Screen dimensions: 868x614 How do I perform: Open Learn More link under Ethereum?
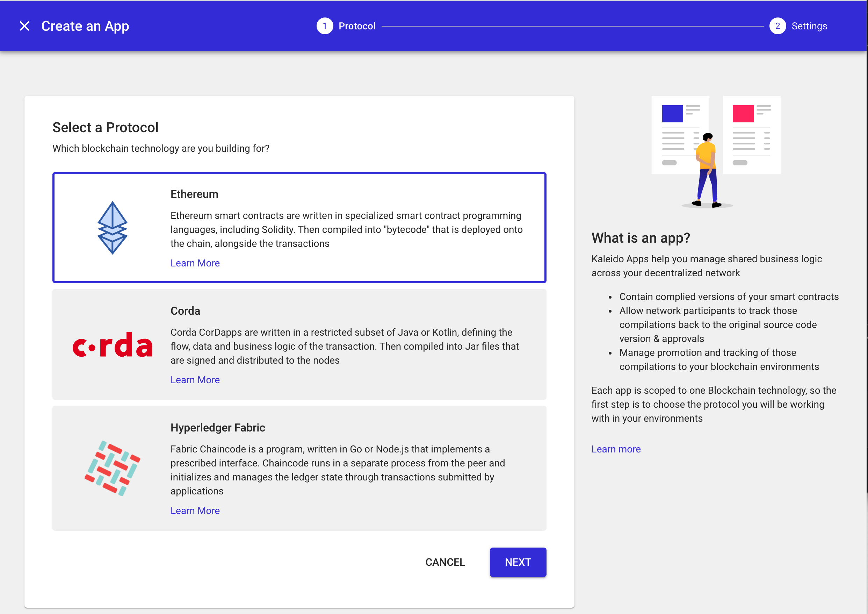pos(195,263)
